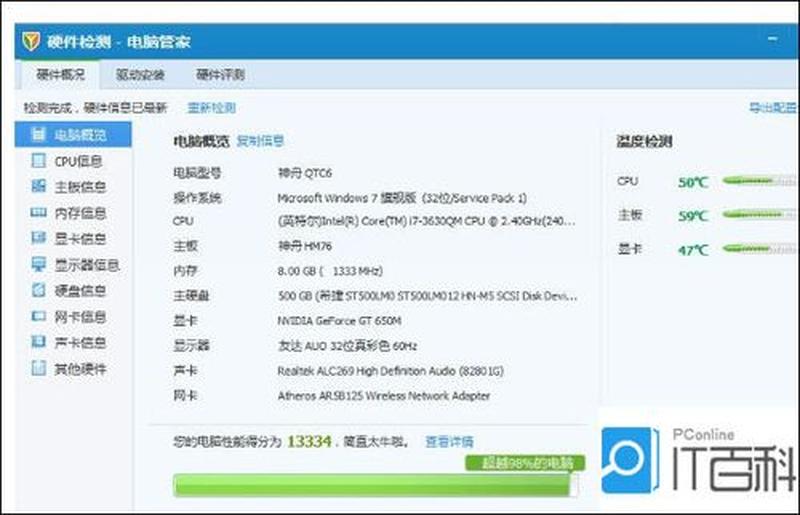Click the 神舟 HM76 motherboard text
The width and height of the screenshot is (800, 515).
(305, 247)
